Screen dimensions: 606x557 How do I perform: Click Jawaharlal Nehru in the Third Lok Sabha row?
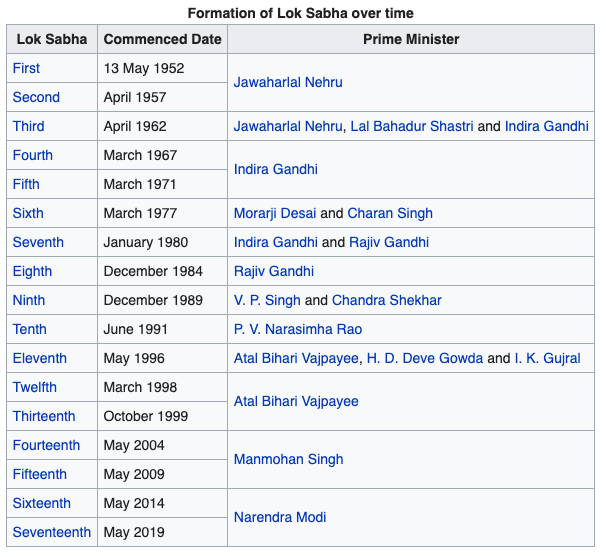point(288,126)
